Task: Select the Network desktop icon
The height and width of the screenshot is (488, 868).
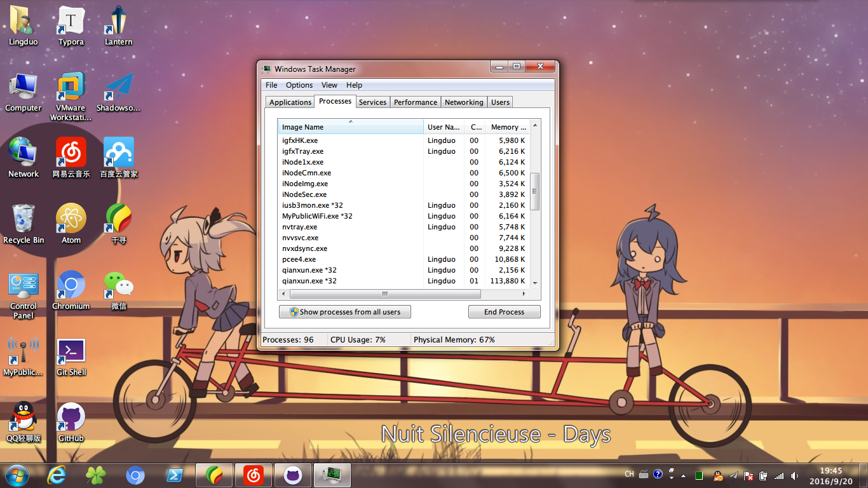Action: [x=24, y=158]
